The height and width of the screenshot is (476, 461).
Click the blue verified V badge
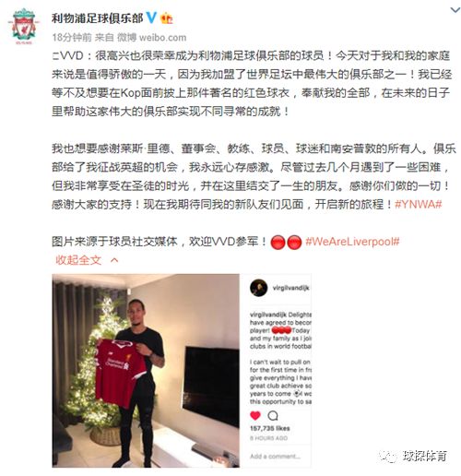click(x=151, y=18)
